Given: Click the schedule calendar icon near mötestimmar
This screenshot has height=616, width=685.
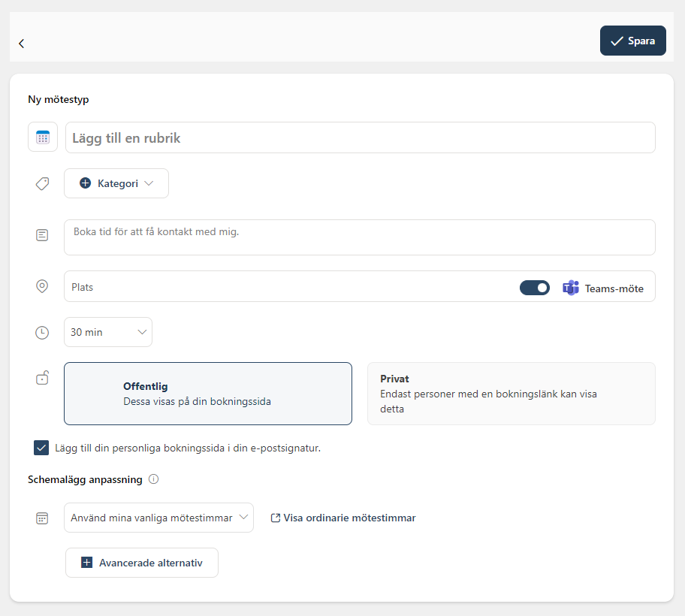Looking at the screenshot, I should coord(42,518).
